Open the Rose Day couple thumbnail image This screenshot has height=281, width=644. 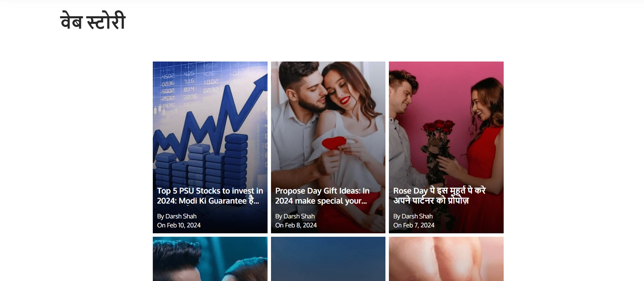coord(446,147)
